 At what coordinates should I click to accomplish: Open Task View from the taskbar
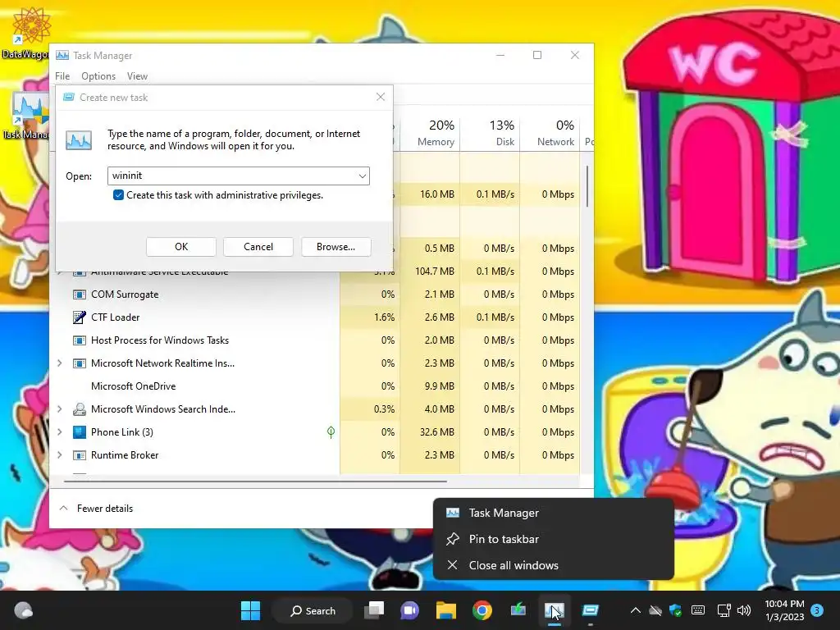pos(374,610)
